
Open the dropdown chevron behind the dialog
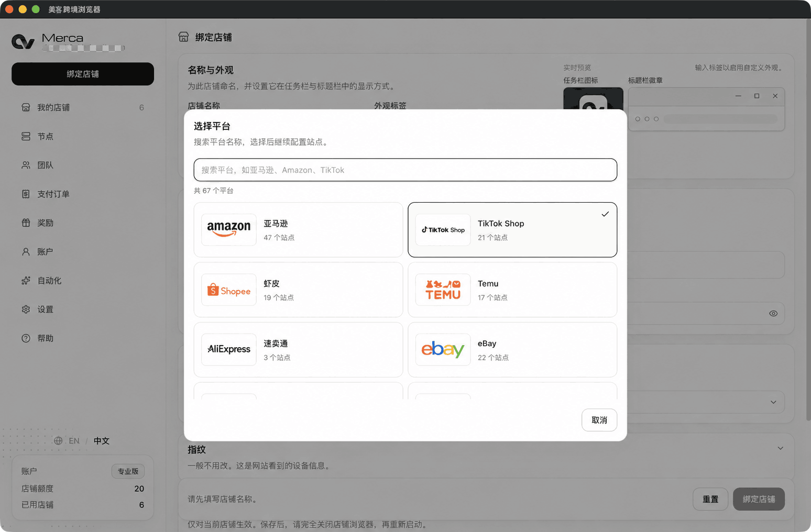coord(773,402)
